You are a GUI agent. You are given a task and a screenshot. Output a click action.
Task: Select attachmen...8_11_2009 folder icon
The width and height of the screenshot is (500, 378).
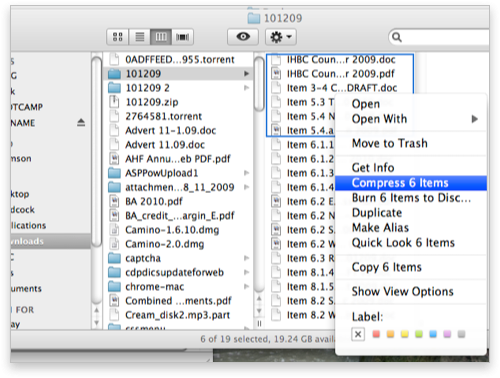(x=114, y=187)
